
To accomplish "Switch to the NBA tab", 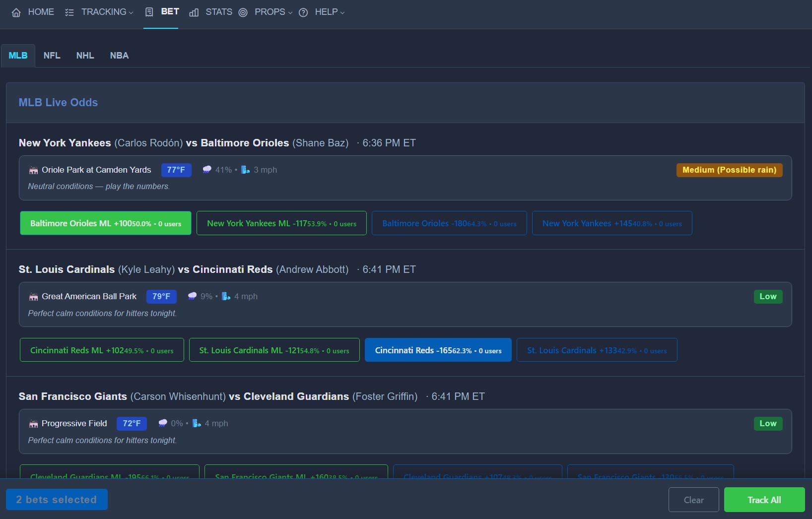I will click(x=119, y=56).
